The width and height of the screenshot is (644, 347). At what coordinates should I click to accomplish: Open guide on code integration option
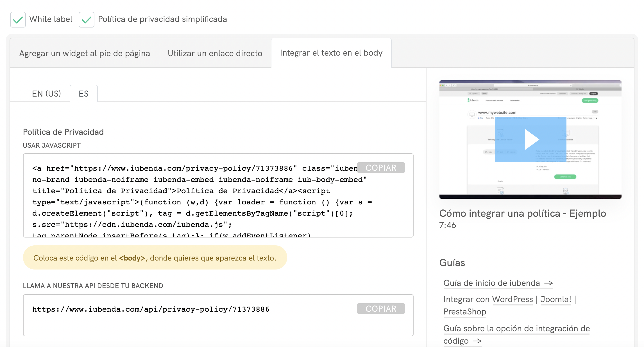(516, 328)
